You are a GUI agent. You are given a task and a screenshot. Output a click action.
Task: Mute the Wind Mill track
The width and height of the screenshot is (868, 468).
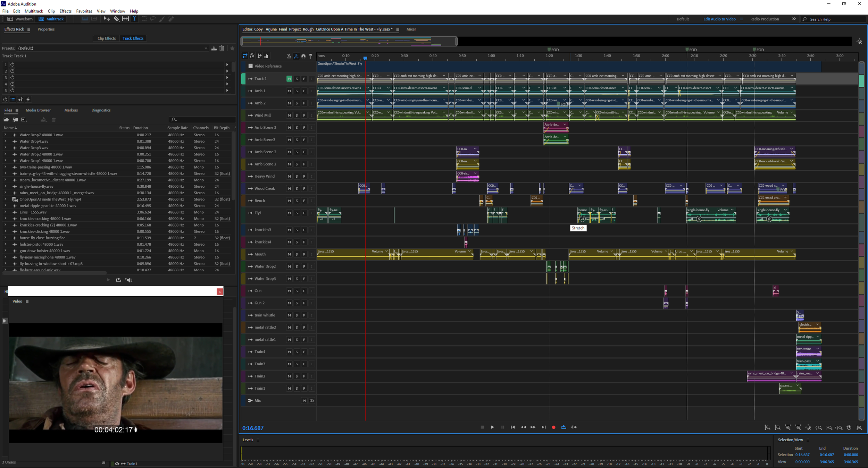pyautogui.click(x=289, y=116)
